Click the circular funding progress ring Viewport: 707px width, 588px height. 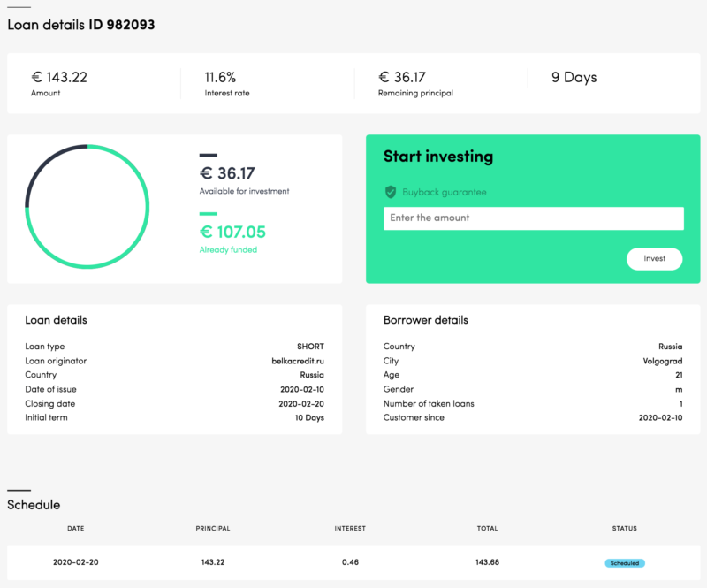(87, 207)
